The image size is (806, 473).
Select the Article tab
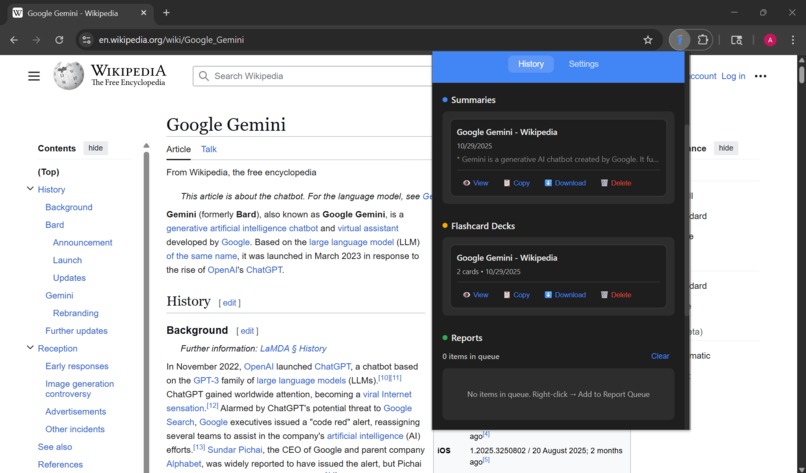pyautogui.click(x=178, y=149)
